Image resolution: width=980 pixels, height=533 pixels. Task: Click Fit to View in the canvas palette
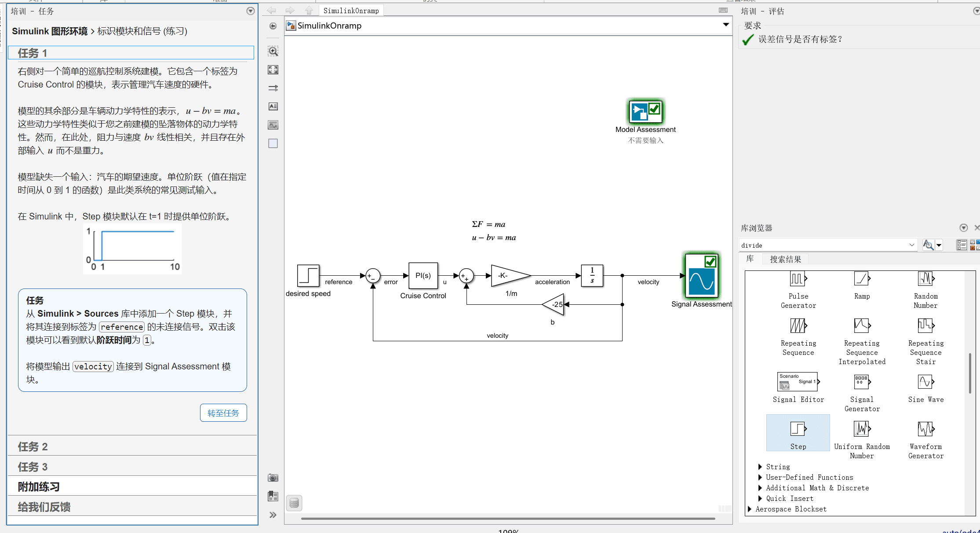coord(273,69)
